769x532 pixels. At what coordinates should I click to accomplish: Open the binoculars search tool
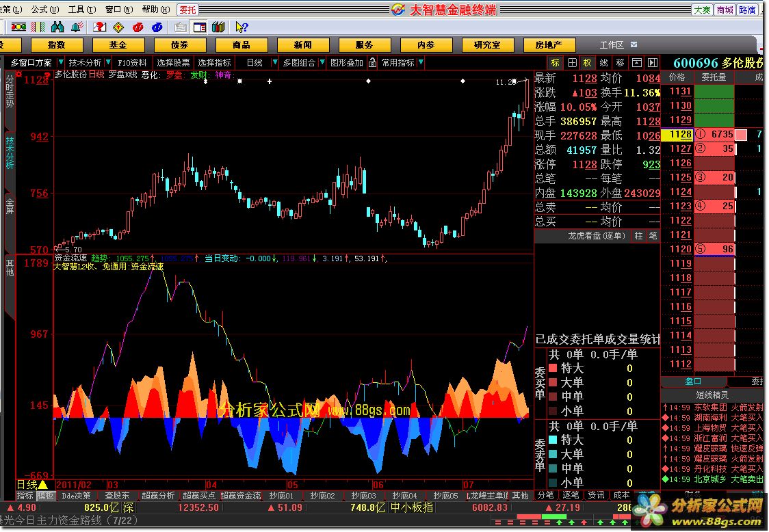57,27
